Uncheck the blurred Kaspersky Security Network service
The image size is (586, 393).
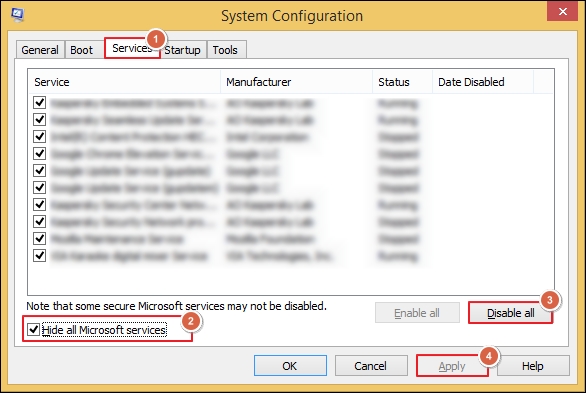tap(40, 222)
